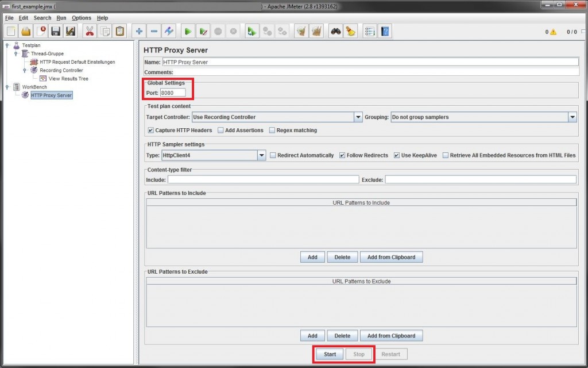Screen dimensions: 588x368
Task: Open the Help menu
Action: pos(102,18)
